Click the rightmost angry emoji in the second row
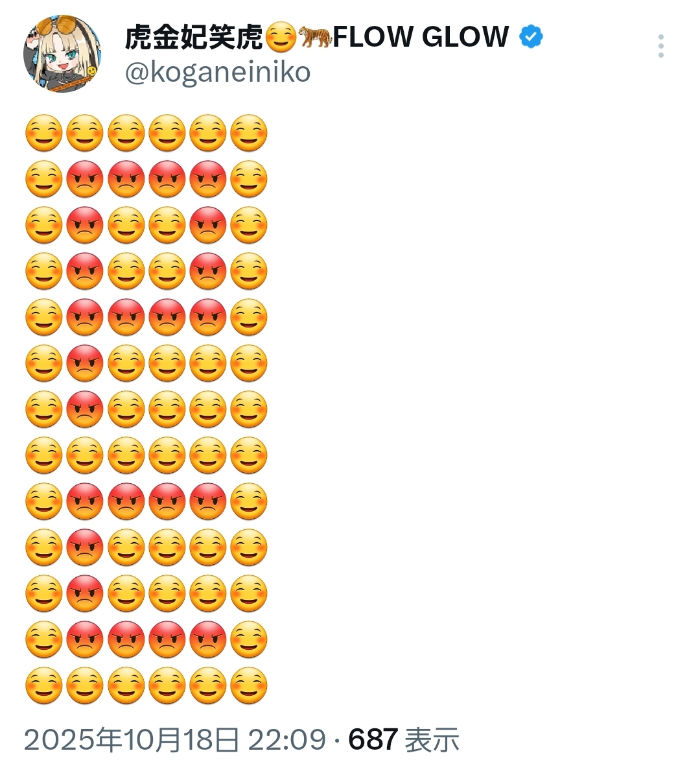Screen dimensions: 700x775 pos(208,180)
